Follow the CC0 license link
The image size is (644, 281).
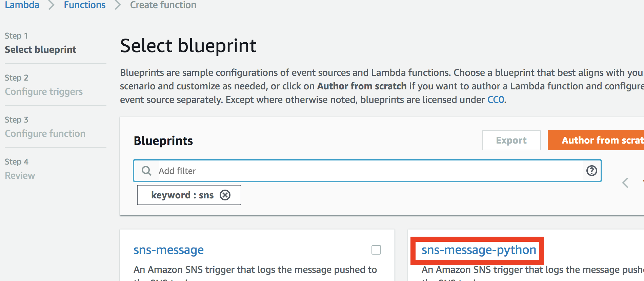click(496, 100)
